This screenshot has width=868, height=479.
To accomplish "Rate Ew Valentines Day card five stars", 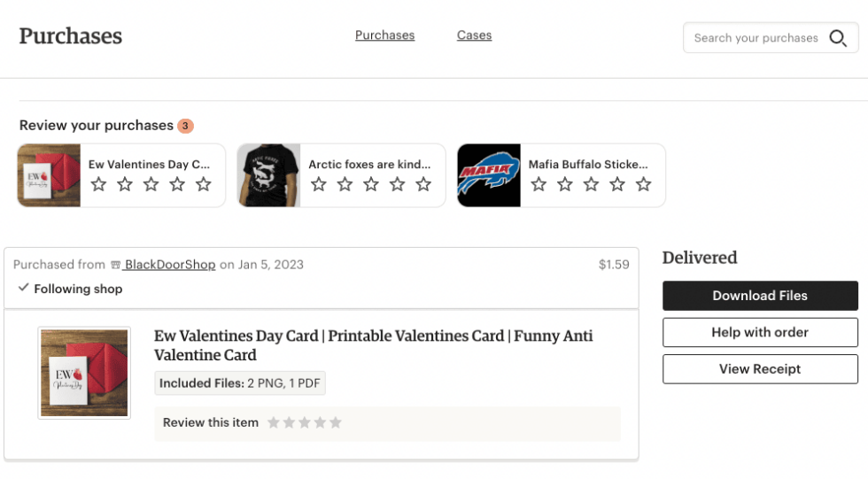I will 204,184.
